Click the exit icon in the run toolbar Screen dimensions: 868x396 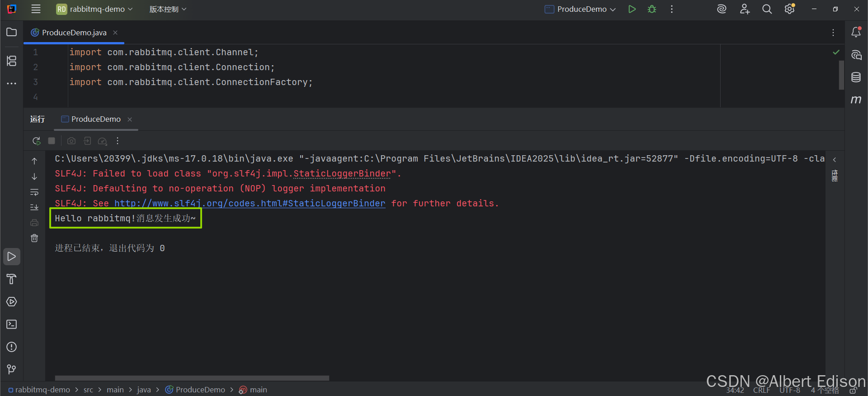[x=87, y=141]
